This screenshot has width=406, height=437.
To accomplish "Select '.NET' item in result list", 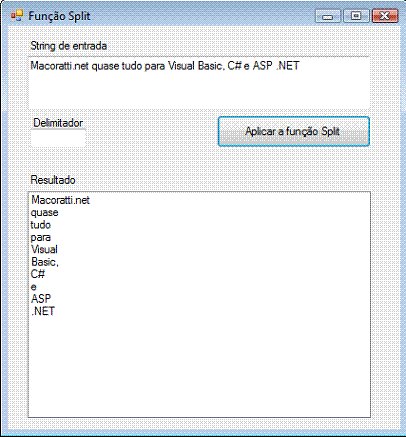I will pyautogui.click(x=43, y=311).
